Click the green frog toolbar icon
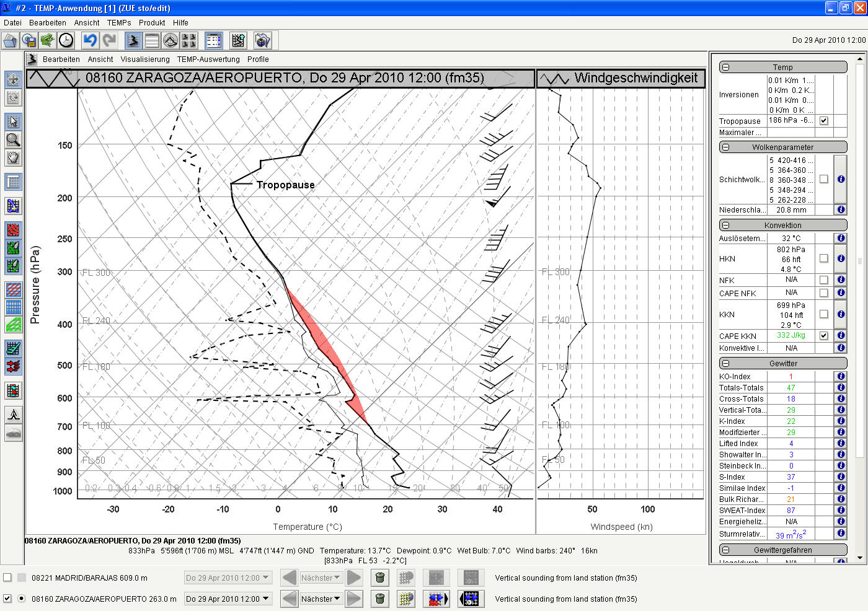This screenshot has width=868, height=611. 47,41
